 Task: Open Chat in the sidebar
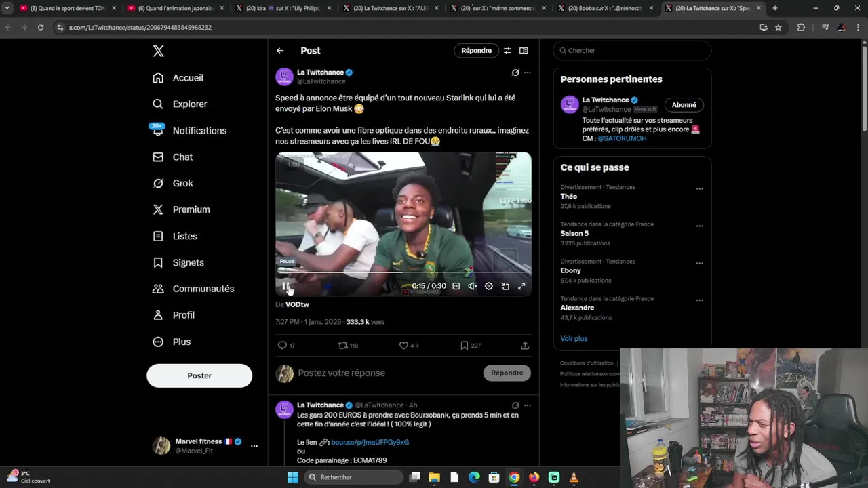pyautogui.click(x=173, y=157)
